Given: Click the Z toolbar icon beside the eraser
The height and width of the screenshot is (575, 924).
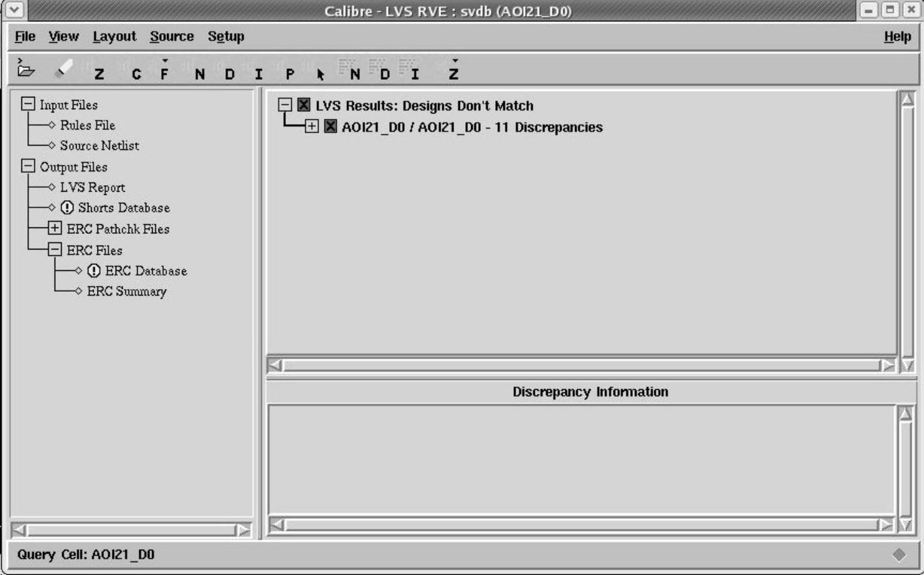Looking at the screenshot, I should 99,74.
